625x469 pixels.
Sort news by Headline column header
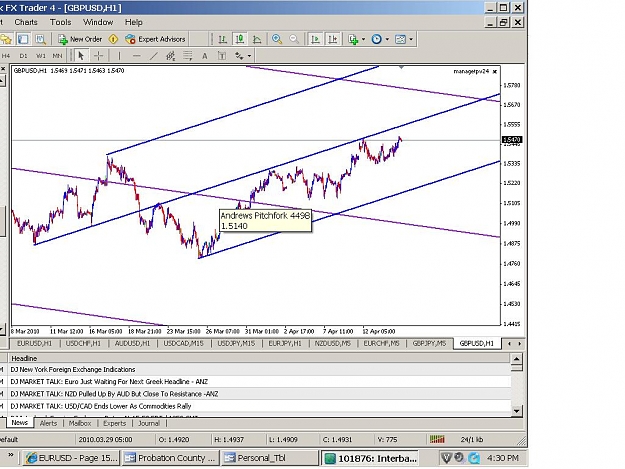click(259, 358)
